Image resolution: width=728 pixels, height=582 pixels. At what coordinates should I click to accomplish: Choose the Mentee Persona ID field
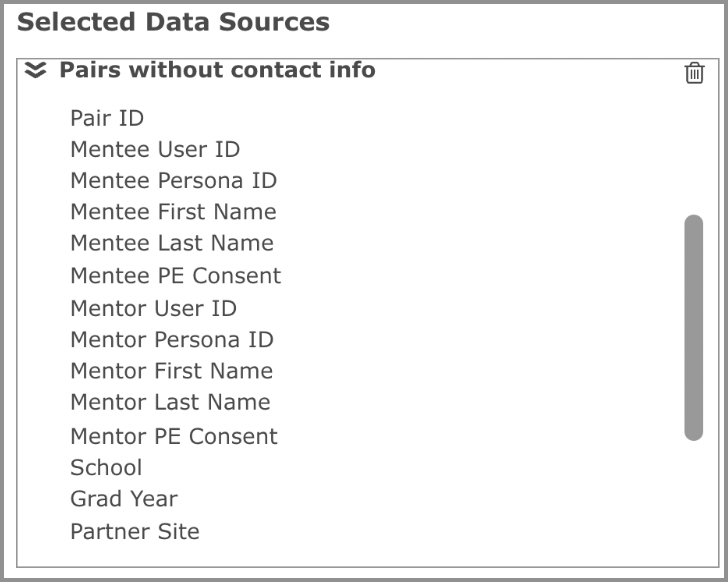click(x=173, y=180)
